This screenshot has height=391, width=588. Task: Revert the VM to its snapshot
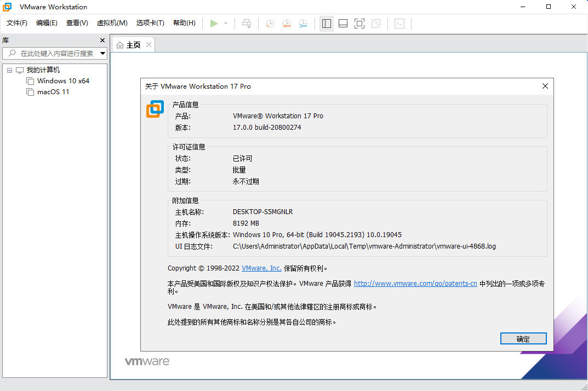pyautogui.click(x=286, y=24)
